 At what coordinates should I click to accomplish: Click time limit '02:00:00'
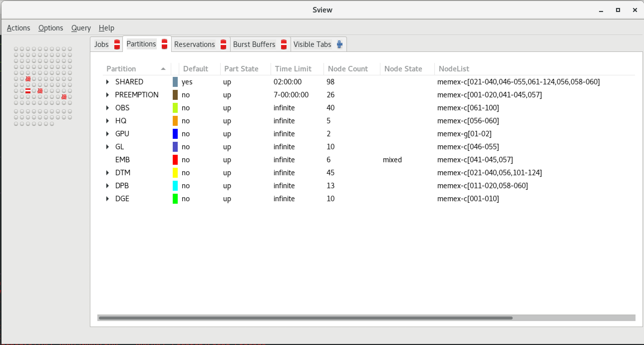coord(288,82)
